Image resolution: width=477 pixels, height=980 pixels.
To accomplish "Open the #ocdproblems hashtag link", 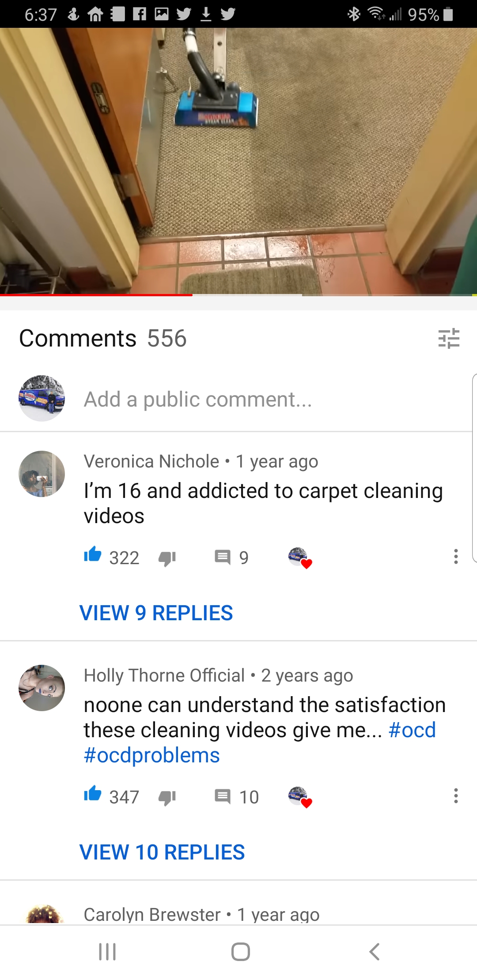I will coord(152,755).
